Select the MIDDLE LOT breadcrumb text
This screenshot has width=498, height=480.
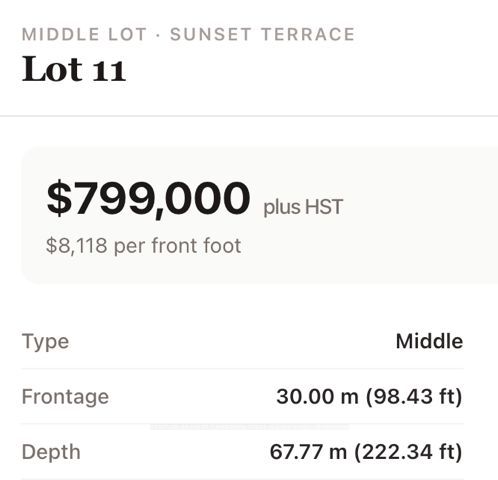click(x=84, y=34)
